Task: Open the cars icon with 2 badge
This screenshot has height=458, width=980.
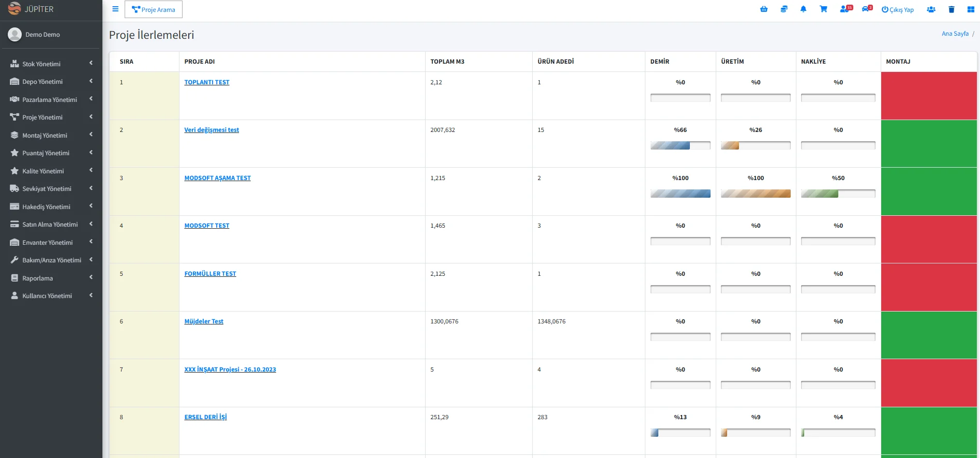Action: [867, 9]
